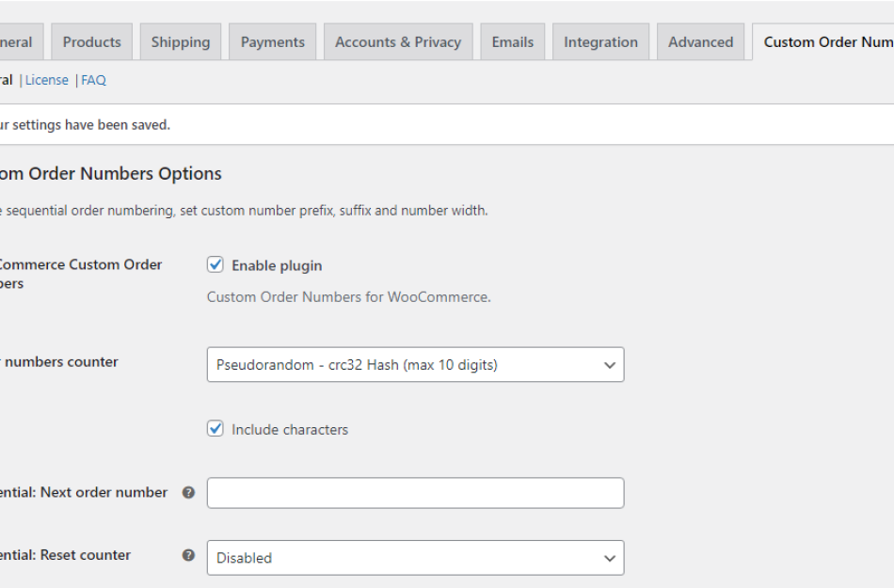The width and height of the screenshot is (894, 588).
Task: Open the Accounts & Privacy tab
Action: click(397, 40)
